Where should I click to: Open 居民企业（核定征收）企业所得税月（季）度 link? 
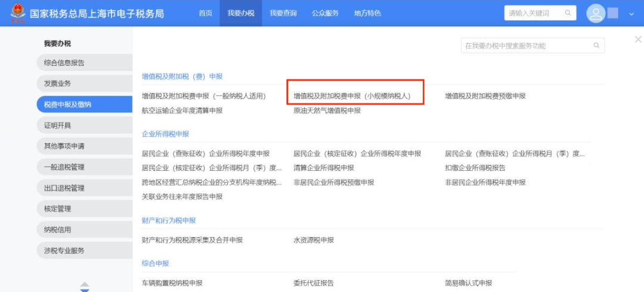212,168
